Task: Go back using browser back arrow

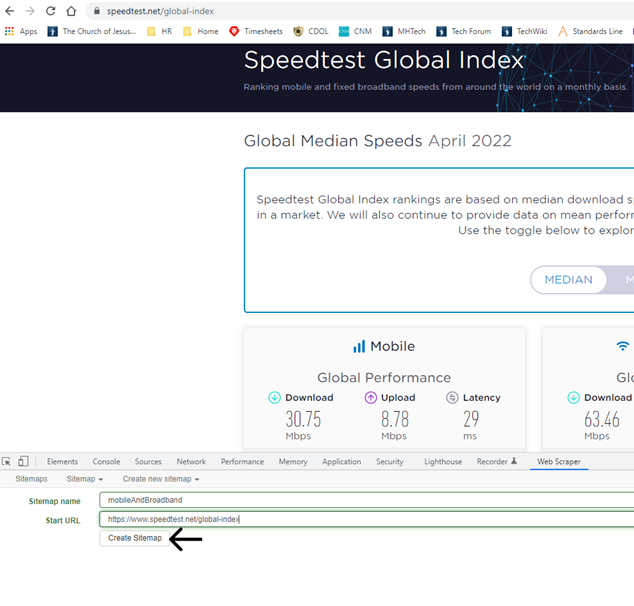Action: click(10, 11)
